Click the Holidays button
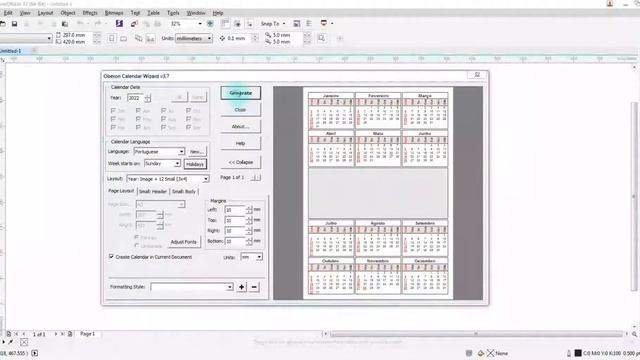This screenshot has width=640, height=360. pos(195,164)
